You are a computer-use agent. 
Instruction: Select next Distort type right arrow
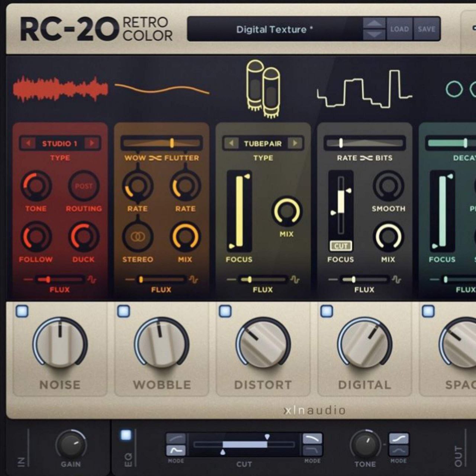(x=295, y=143)
